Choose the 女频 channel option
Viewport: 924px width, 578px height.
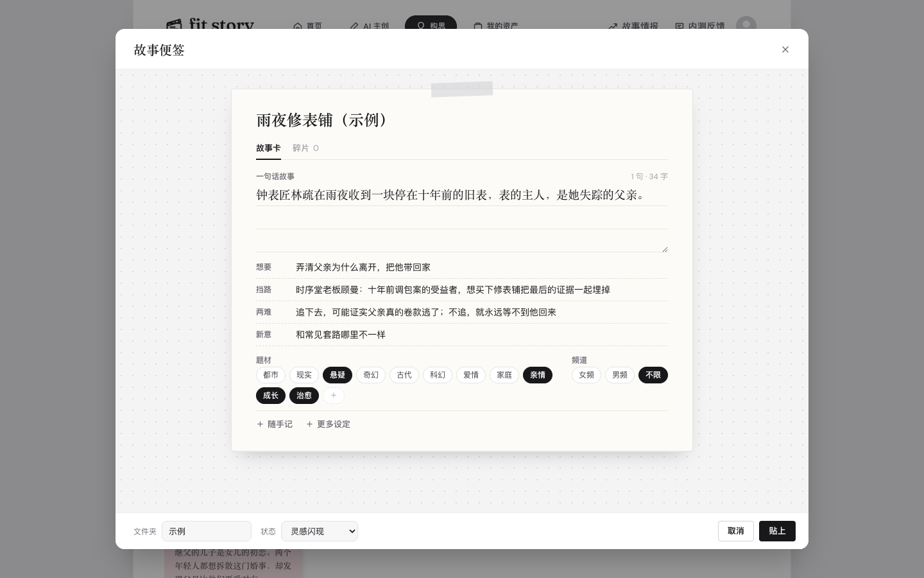coord(586,375)
